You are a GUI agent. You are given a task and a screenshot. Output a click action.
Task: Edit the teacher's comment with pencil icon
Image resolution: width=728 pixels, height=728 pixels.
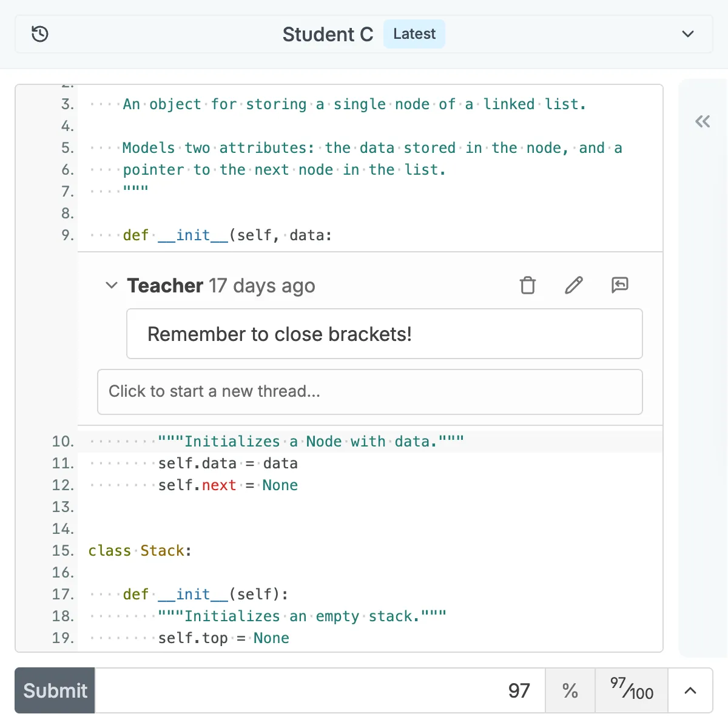[573, 285]
